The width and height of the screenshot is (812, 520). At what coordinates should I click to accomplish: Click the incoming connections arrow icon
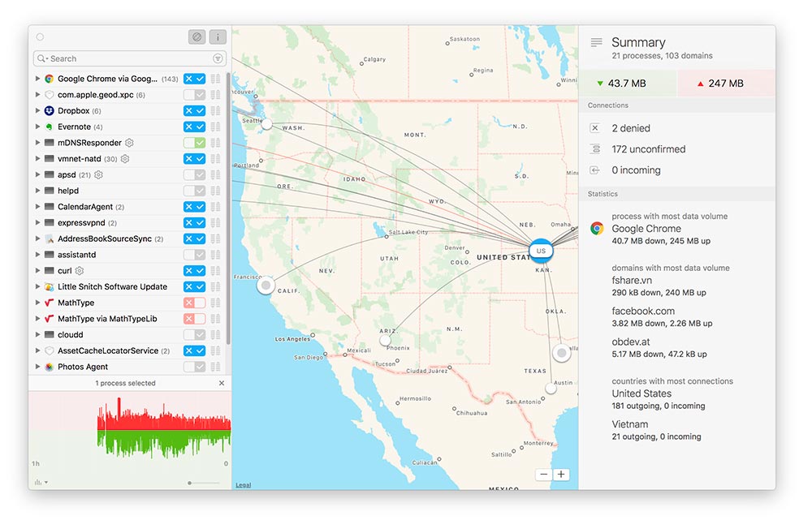595,170
